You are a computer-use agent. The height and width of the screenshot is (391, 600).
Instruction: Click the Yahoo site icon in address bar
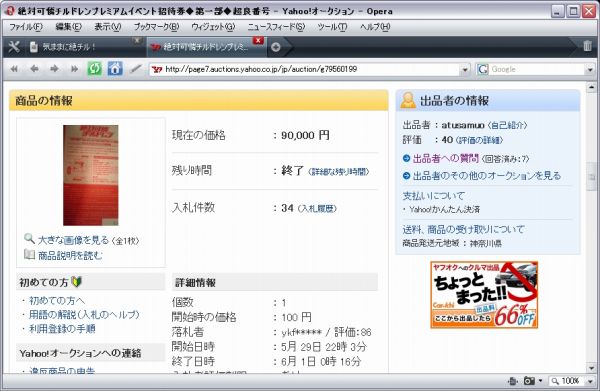(x=157, y=69)
